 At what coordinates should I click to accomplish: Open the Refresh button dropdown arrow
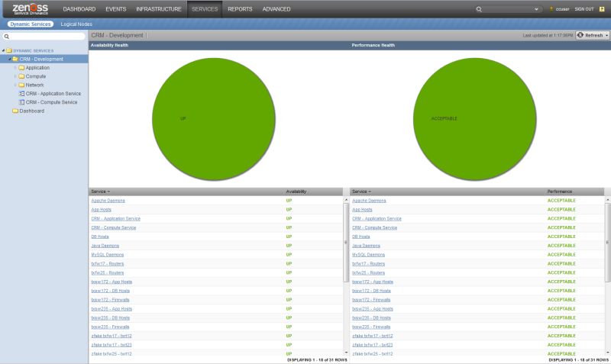pos(606,35)
